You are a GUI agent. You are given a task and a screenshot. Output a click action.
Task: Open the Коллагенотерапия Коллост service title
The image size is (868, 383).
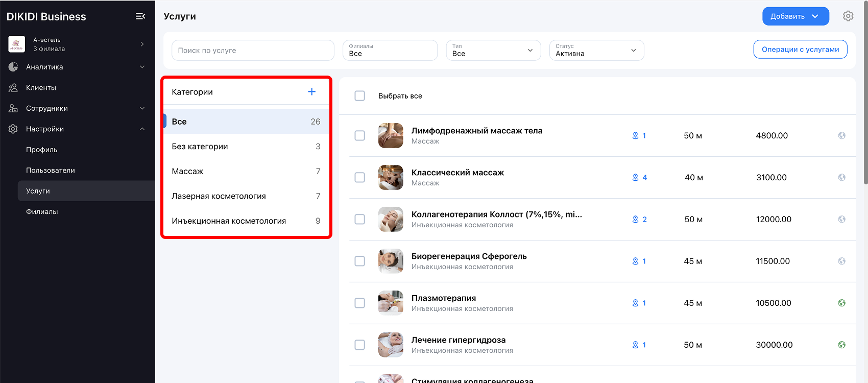[x=497, y=214]
